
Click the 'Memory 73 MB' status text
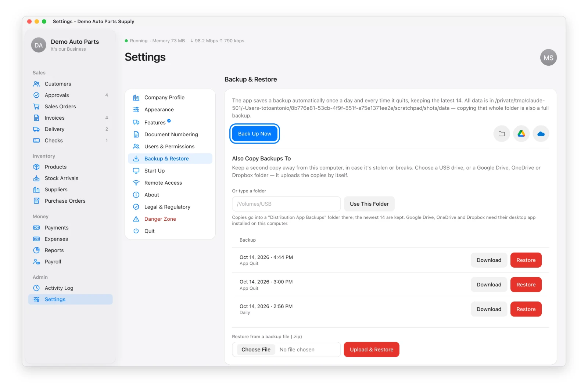pos(169,41)
